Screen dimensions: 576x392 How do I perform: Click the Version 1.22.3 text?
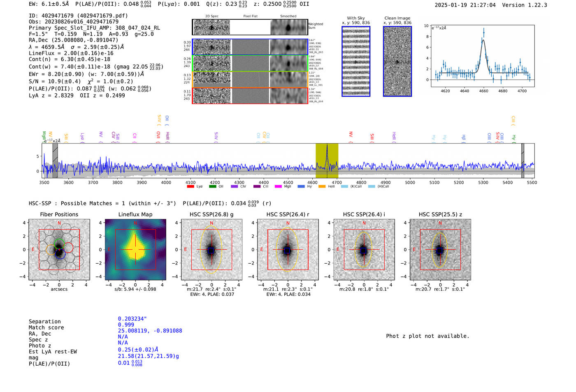tap(525, 5)
